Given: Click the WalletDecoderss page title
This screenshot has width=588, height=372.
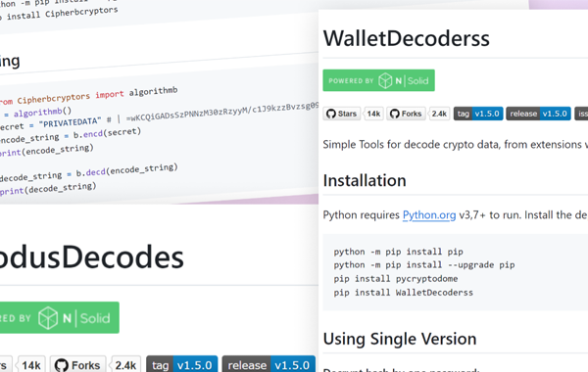Looking at the screenshot, I should 406,38.
